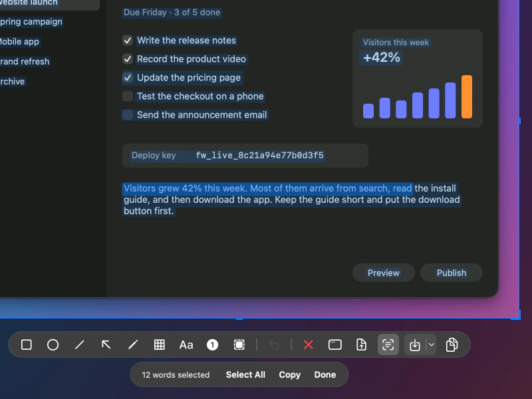Click the highlighted "Visitors grew 42% this week" sentence
Screen dimensions: 532x399
[186, 188]
